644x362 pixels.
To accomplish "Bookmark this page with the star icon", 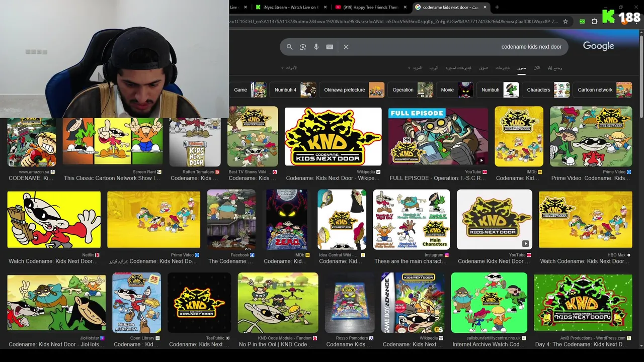I will [x=566, y=22].
